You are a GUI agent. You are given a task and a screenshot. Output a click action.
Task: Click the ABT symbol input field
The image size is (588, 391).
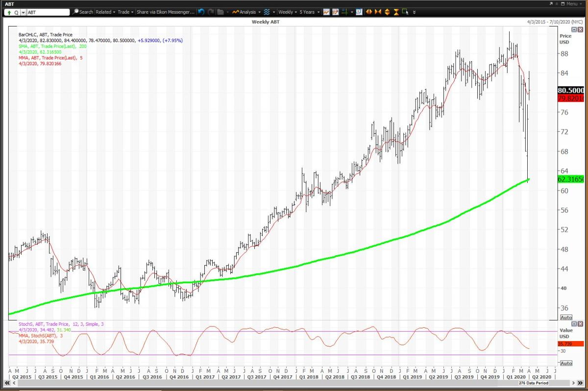(x=49, y=12)
